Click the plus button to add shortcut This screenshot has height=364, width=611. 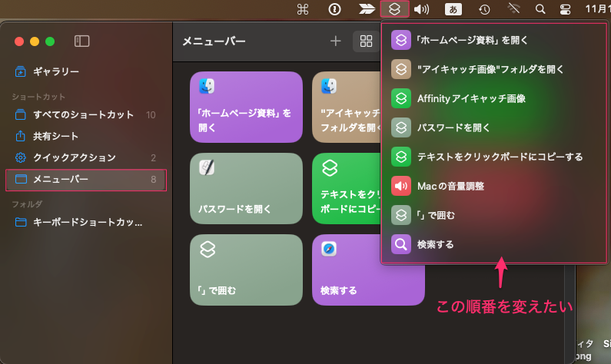335,41
